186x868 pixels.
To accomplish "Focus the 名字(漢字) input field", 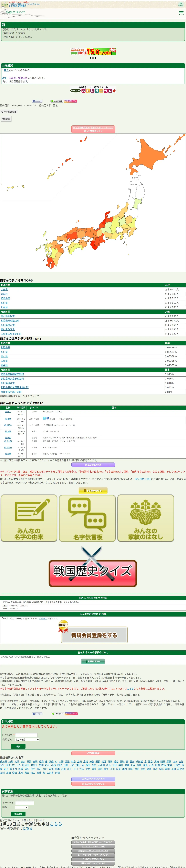I will (26, 735).
